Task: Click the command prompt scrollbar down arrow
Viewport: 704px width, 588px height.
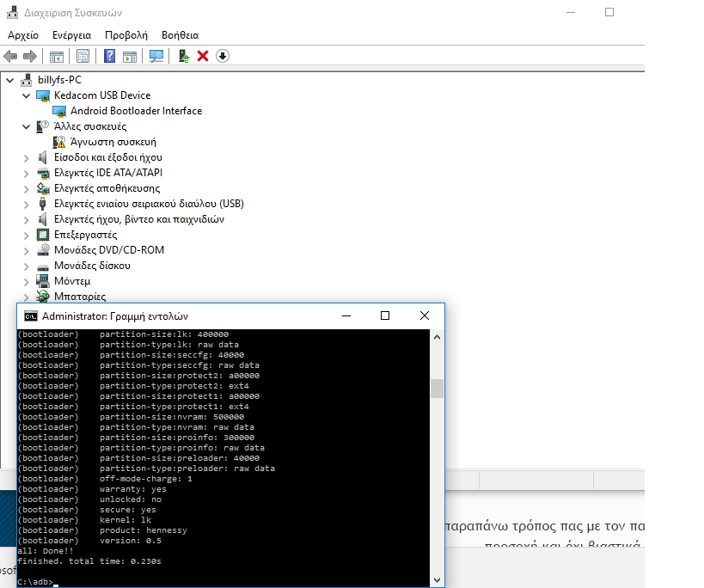Action: 437,579
